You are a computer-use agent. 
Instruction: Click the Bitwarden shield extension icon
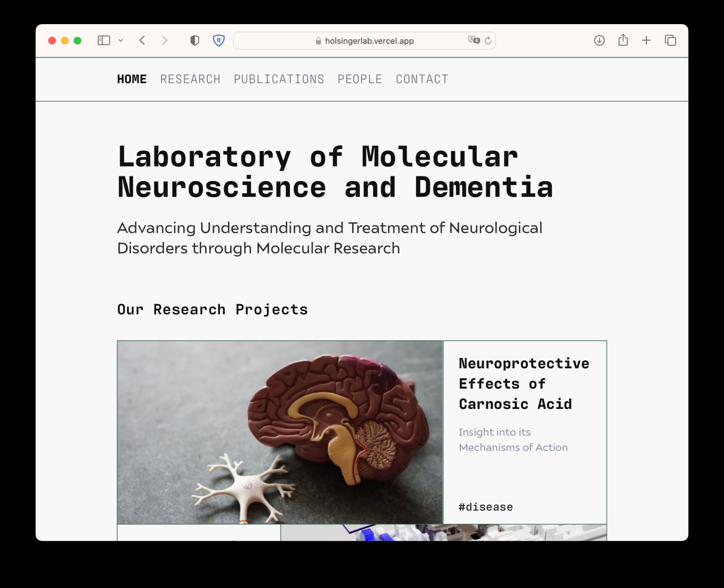pyautogui.click(x=219, y=40)
